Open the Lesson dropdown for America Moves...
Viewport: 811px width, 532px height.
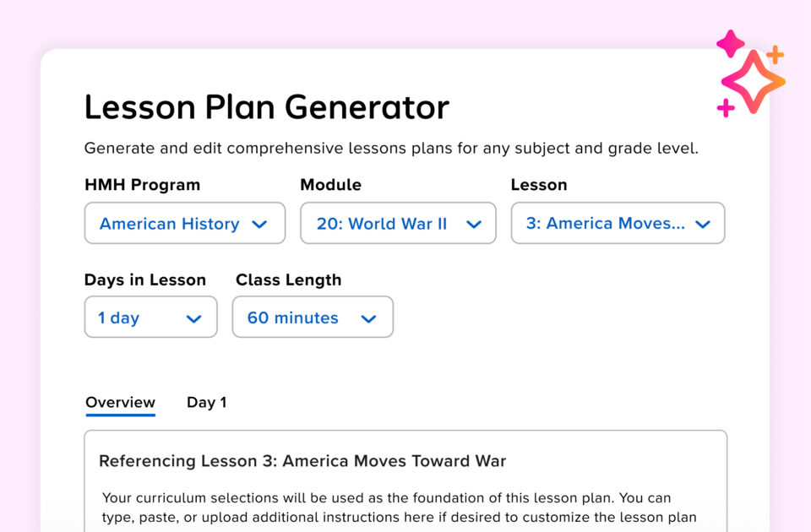pos(617,223)
